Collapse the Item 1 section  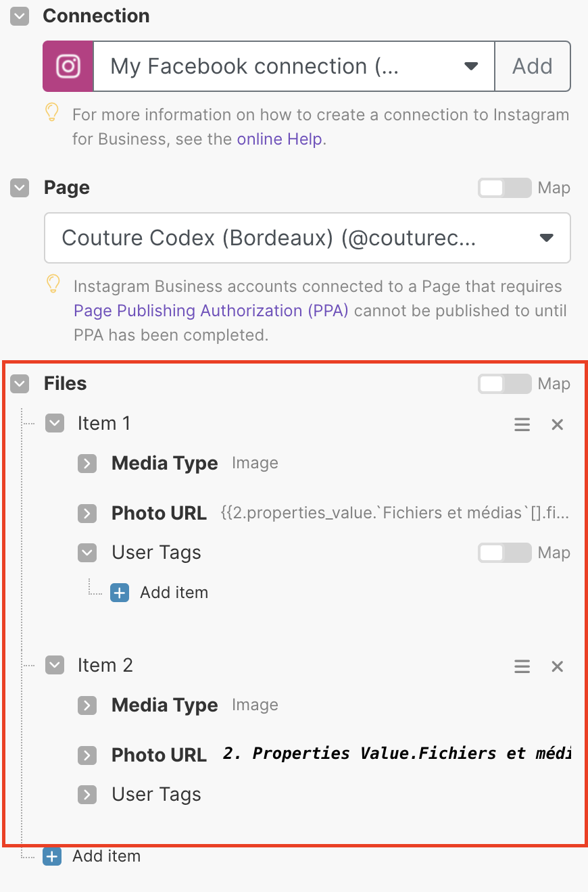55,424
